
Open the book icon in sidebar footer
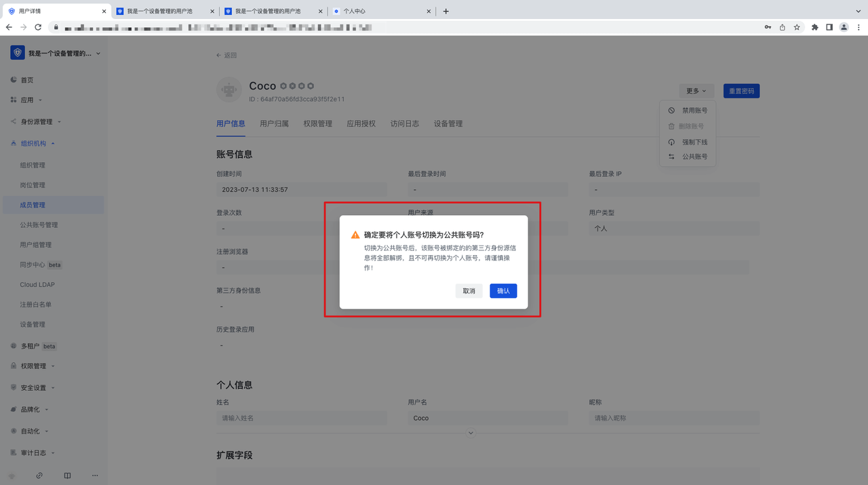[67, 476]
